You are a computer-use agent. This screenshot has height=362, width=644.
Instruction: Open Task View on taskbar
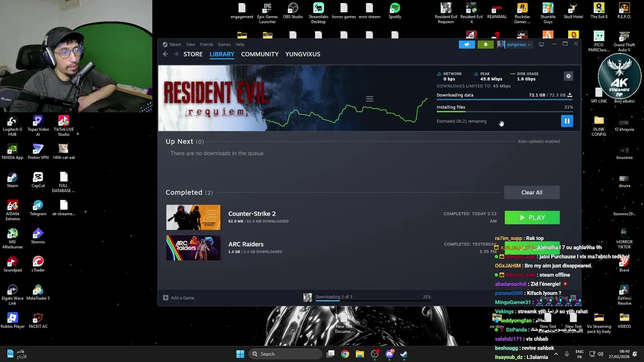331,354
